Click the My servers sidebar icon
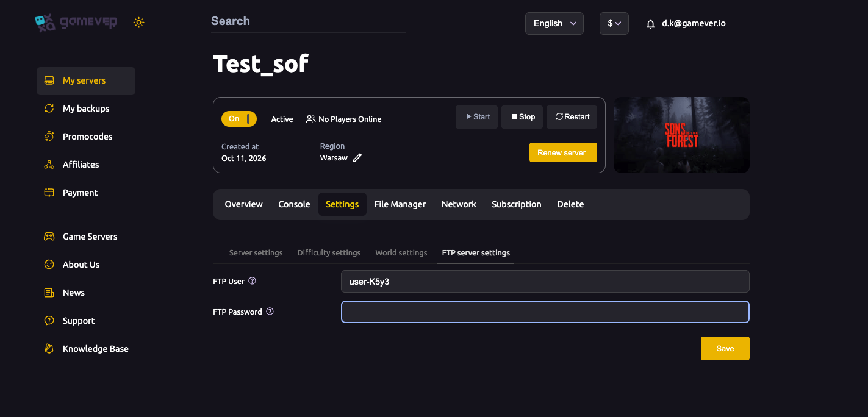The width and height of the screenshot is (868, 417). pos(49,80)
